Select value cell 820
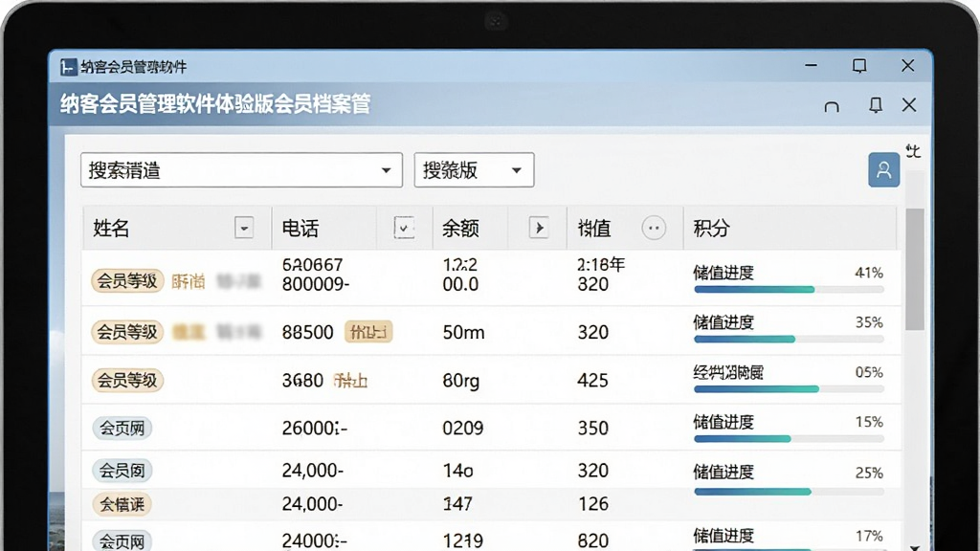Screen dimensions: 980x551 [x=592, y=540]
